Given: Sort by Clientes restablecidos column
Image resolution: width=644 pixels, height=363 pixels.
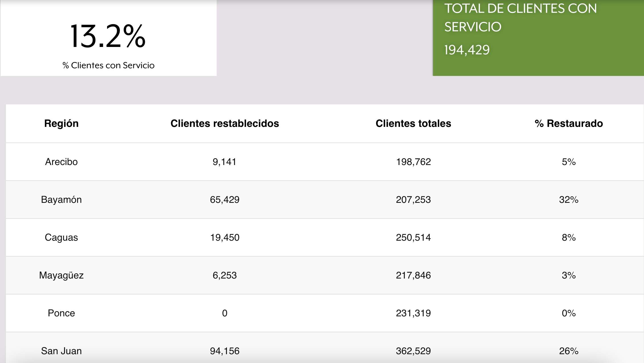Looking at the screenshot, I should pos(225,123).
